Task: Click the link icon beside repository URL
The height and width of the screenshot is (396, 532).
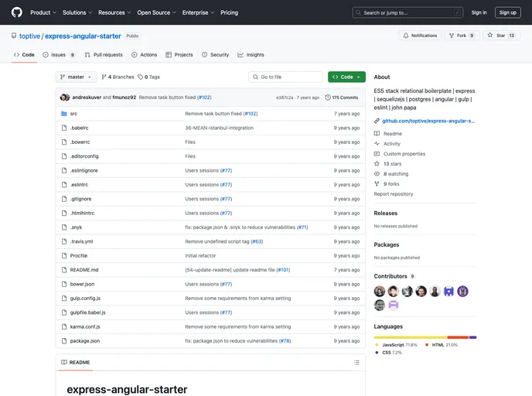Action: [377, 121]
